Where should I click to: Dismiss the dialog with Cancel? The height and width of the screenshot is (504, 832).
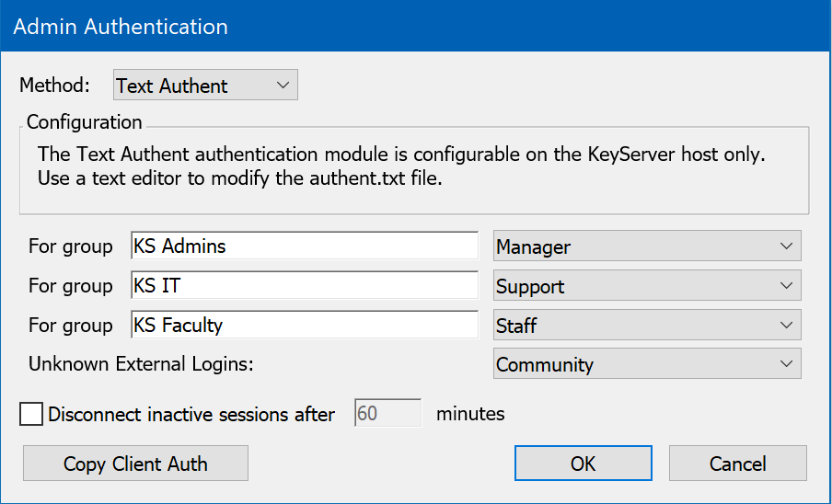(737, 464)
